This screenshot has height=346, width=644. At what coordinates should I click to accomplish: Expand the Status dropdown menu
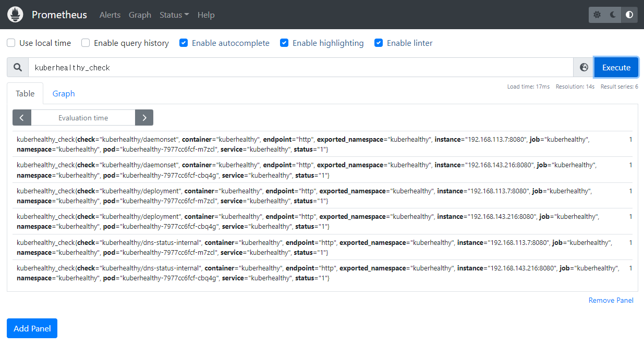[174, 15]
